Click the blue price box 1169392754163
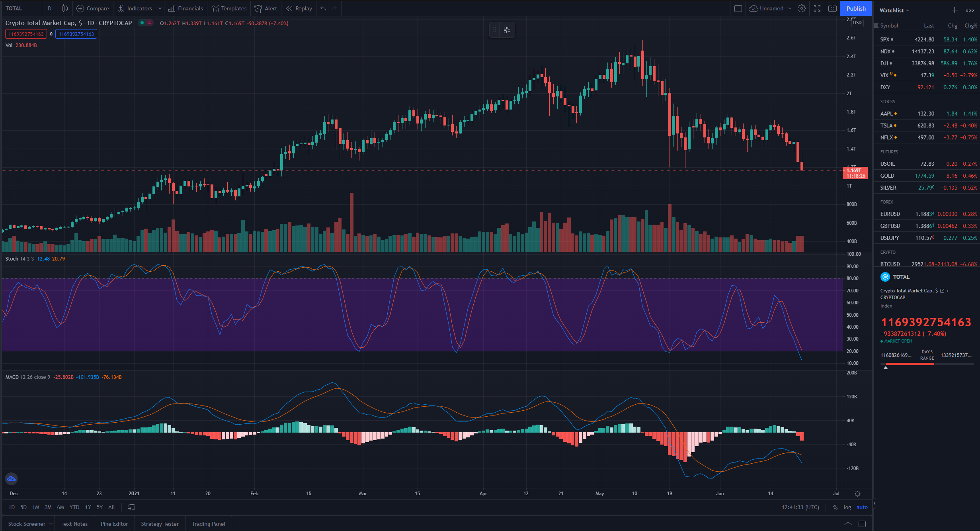 (x=76, y=34)
